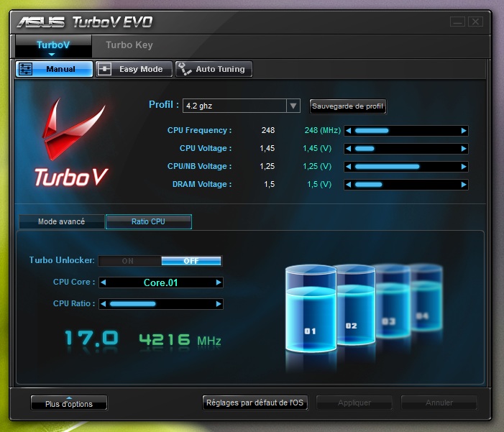Click the CPU Ratio slider track
This screenshot has height=432, width=504.
160,304
